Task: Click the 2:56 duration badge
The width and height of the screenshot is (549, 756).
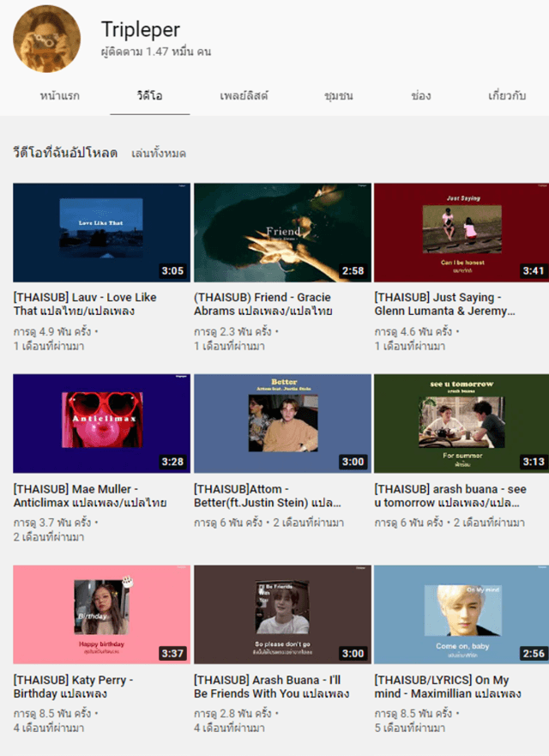Action: coord(534,653)
